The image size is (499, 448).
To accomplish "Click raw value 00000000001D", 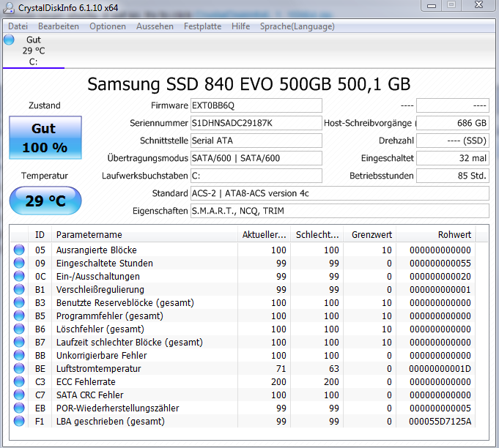I will [x=440, y=369].
